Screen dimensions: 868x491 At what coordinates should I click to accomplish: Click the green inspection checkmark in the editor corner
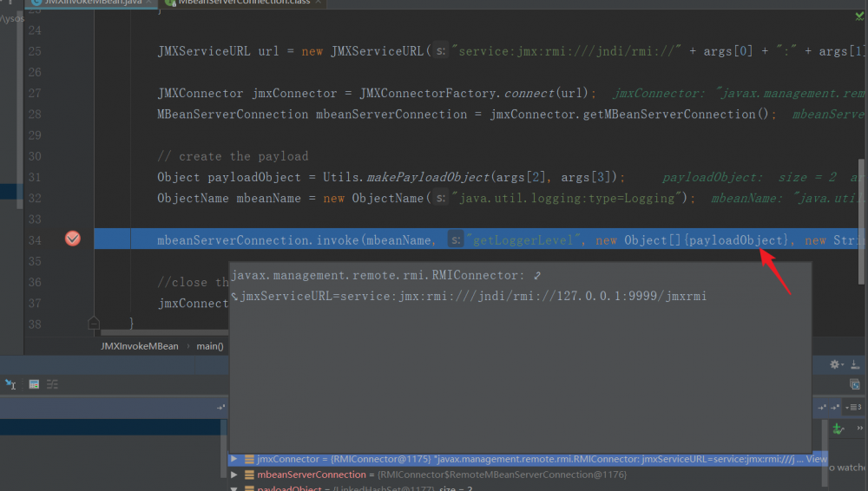(859, 16)
